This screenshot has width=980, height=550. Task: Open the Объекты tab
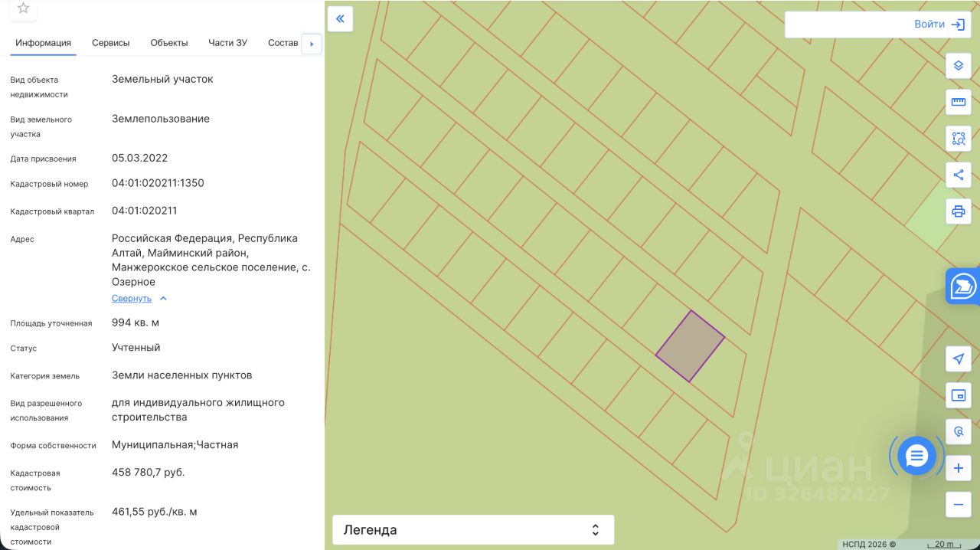click(169, 43)
